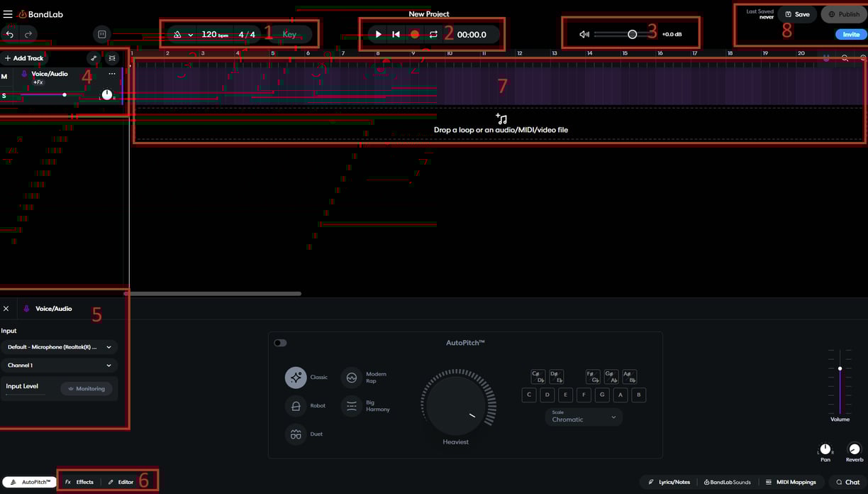Open the BandLab hamburger menu
Screen dimensions: 868x494
[x=8, y=14]
